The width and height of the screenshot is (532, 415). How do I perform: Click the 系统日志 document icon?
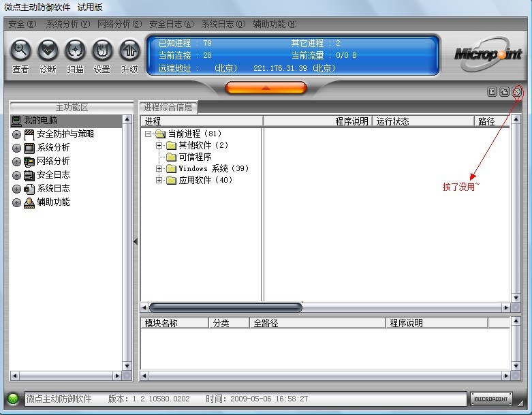coord(29,189)
